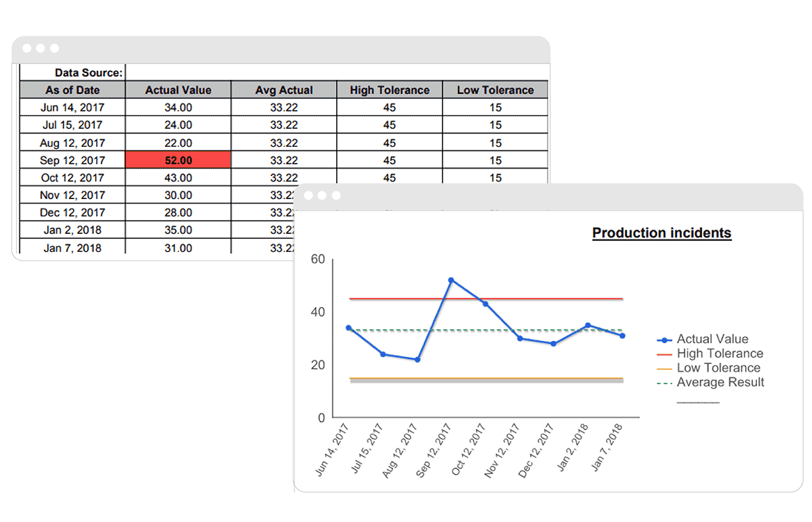This screenshot has width=812, height=522.
Task: Click the 'Average Result' legend entry
Action: [710, 382]
